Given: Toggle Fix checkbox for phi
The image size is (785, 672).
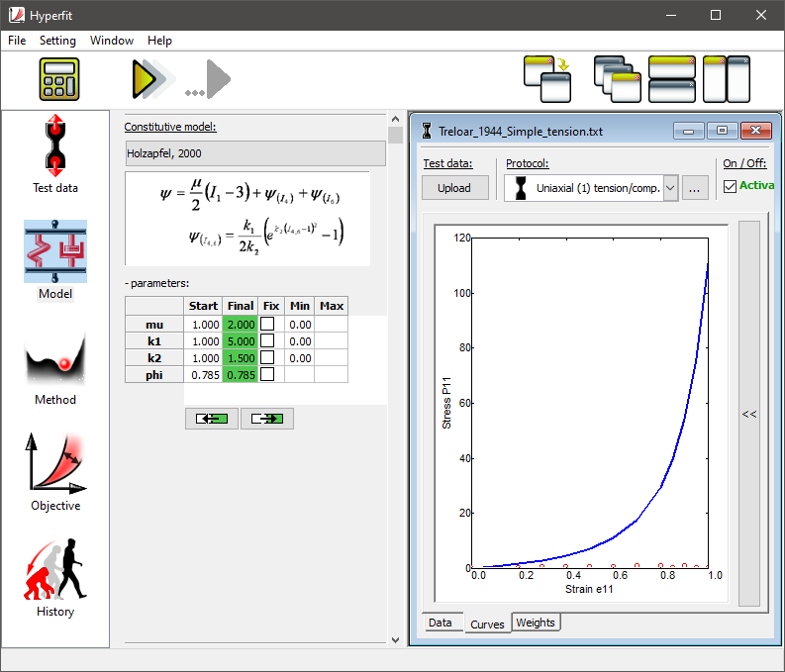Looking at the screenshot, I should (267, 374).
